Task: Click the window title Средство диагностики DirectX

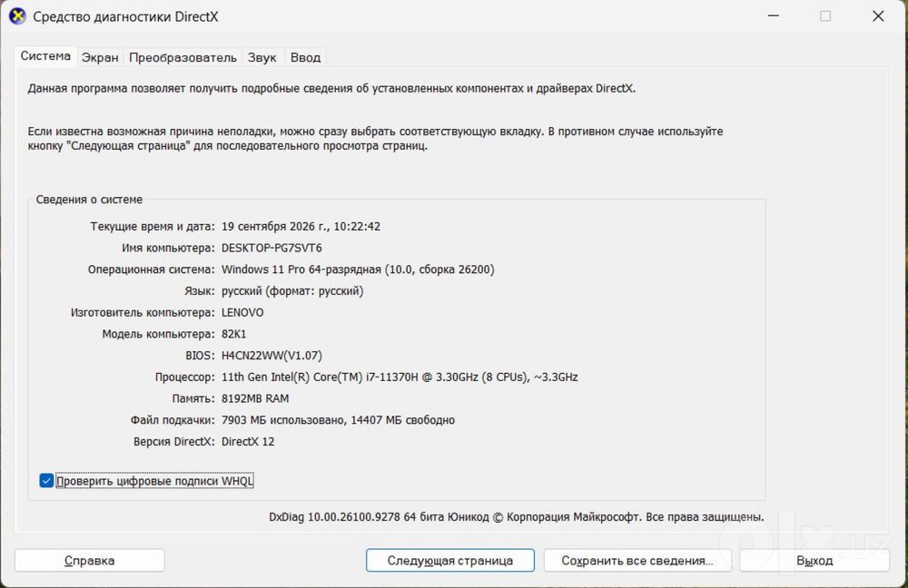Action: [x=125, y=16]
